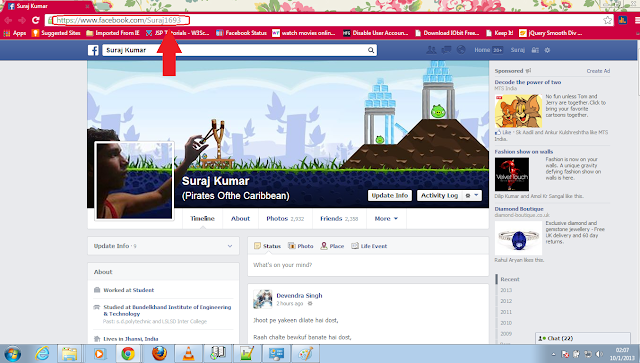Open Apps shortcut in bookmarks bar
Screen dimensions: 640x363
point(15,33)
